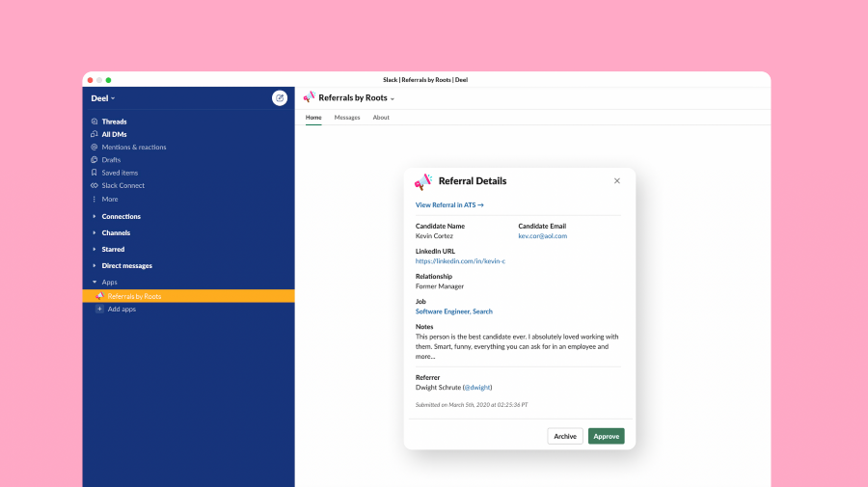The height and width of the screenshot is (487, 868).
Task: Click Add apps in the sidebar
Action: coord(122,309)
